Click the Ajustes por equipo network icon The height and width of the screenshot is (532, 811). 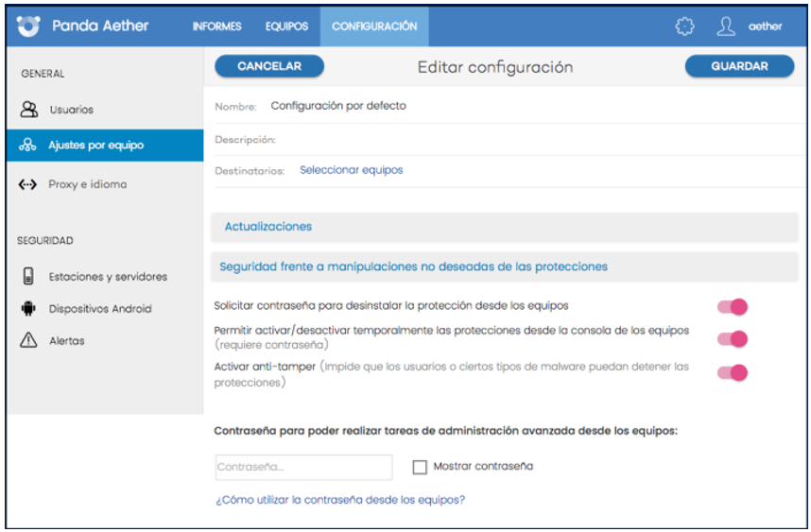tap(27, 145)
